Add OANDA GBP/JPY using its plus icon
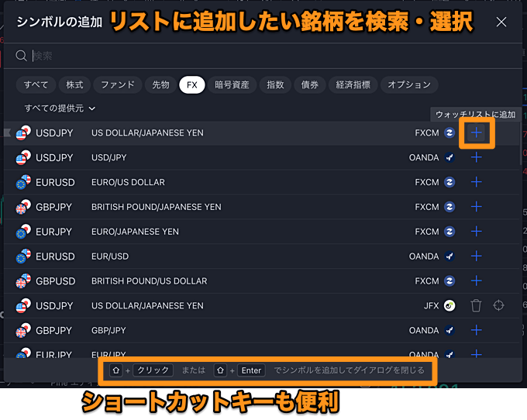 click(476, 330)
